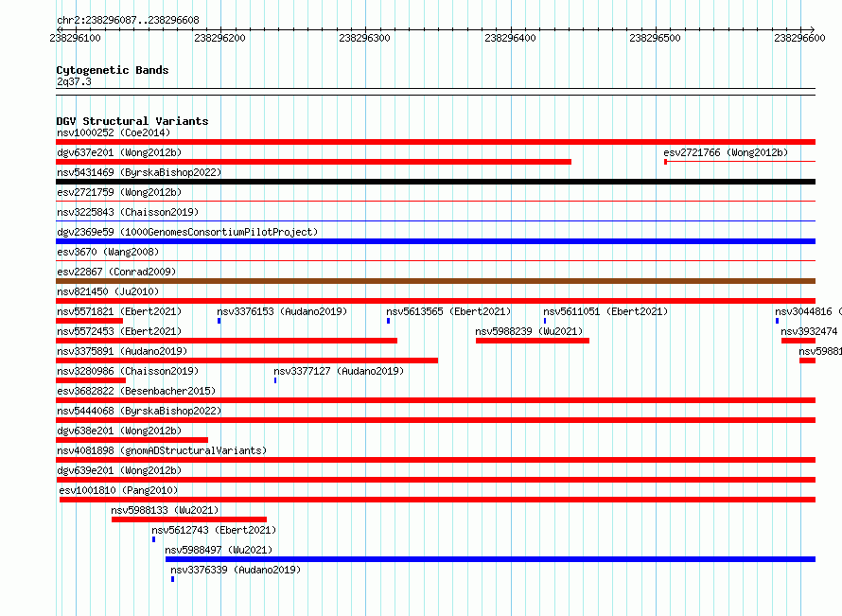Open nsv5611051 (Ebert2021) label
This screenshot has height=616, width=842.
point(605,311)
